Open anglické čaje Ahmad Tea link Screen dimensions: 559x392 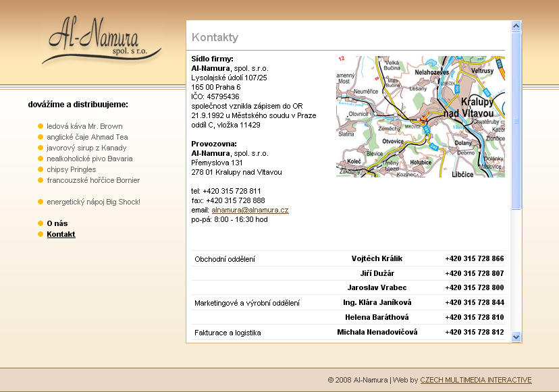coord(87,137)
